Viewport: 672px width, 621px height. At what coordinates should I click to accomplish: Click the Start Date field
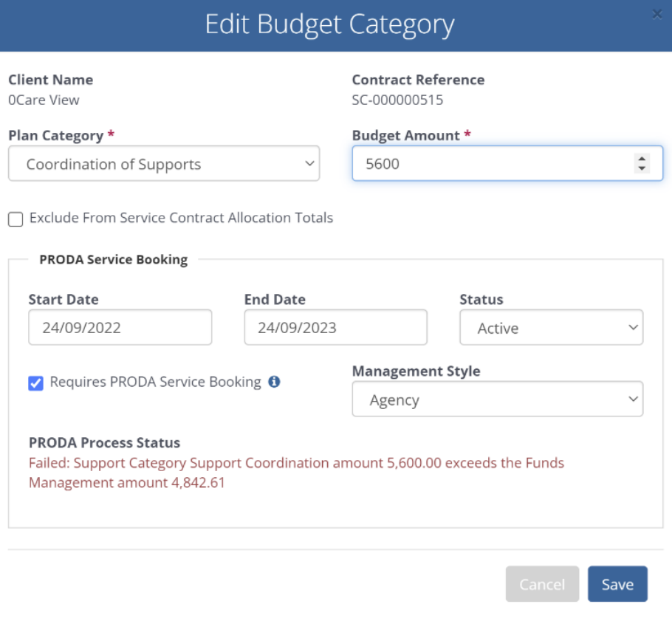point(120,327)
